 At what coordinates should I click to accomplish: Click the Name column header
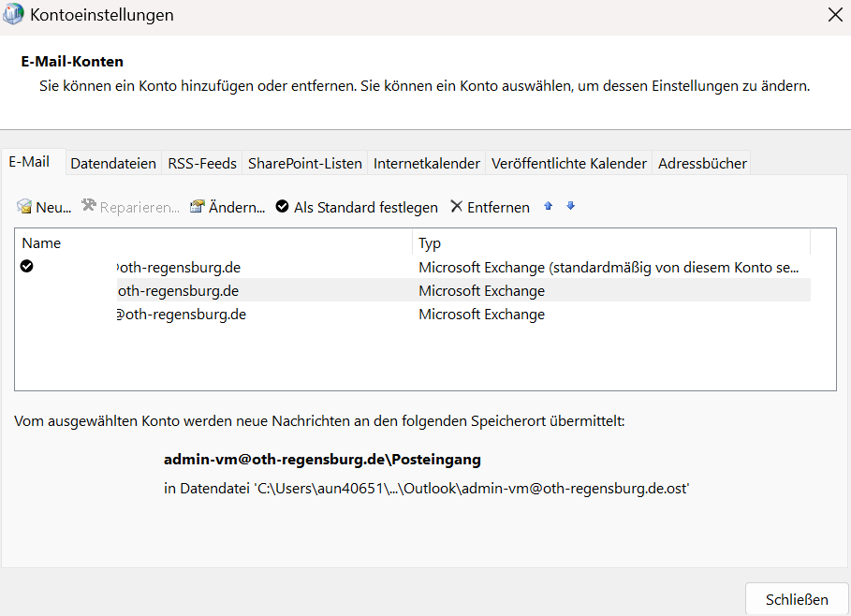point(41,243)
